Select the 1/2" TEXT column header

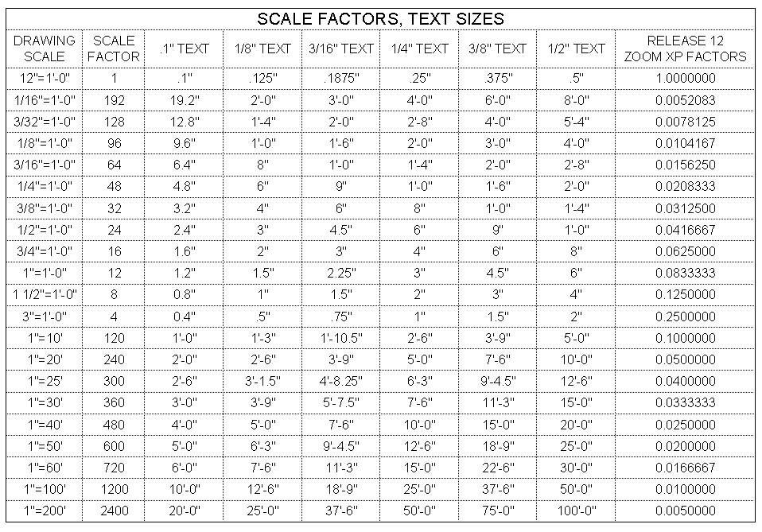(577, 49)
